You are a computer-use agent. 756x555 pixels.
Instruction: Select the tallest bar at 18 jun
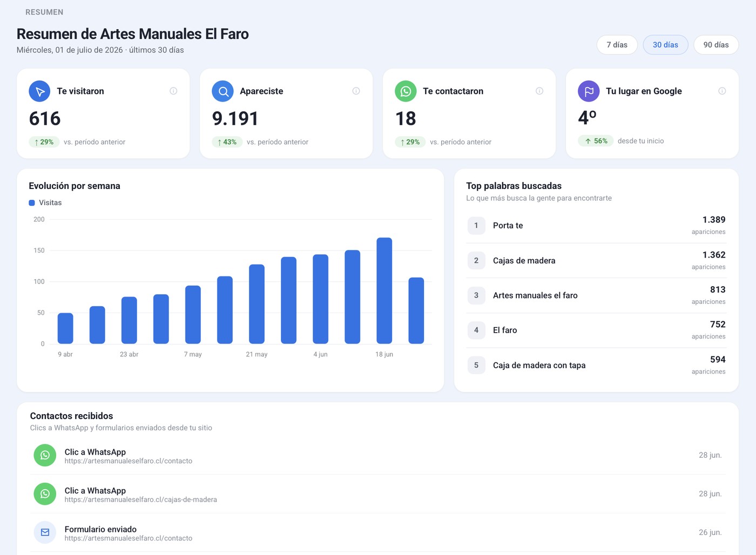[x=384, y=290]
